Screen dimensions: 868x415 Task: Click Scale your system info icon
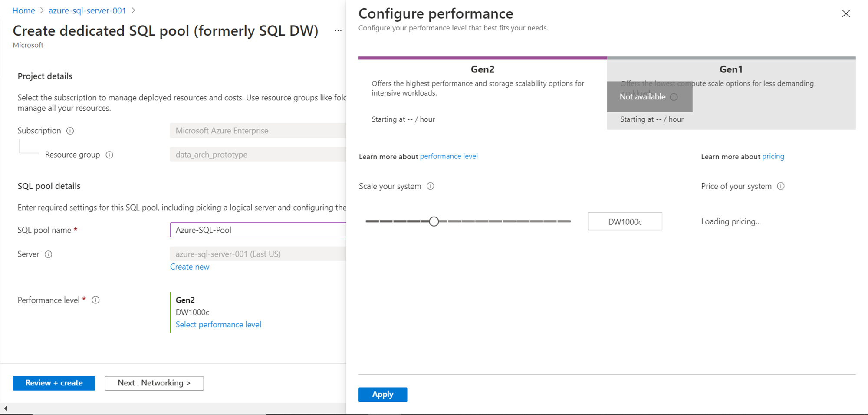click(430, 186)
